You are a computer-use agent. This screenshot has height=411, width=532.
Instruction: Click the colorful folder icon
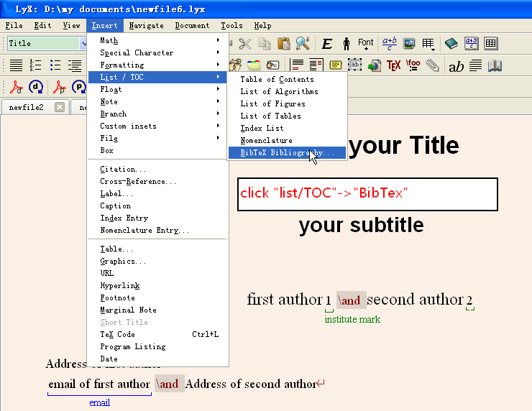[254, 65]
